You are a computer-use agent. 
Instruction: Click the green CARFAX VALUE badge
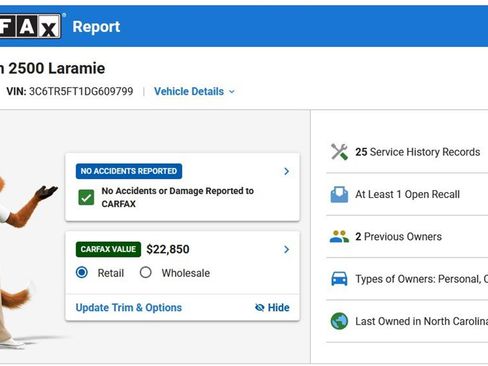tap(108, 249)
